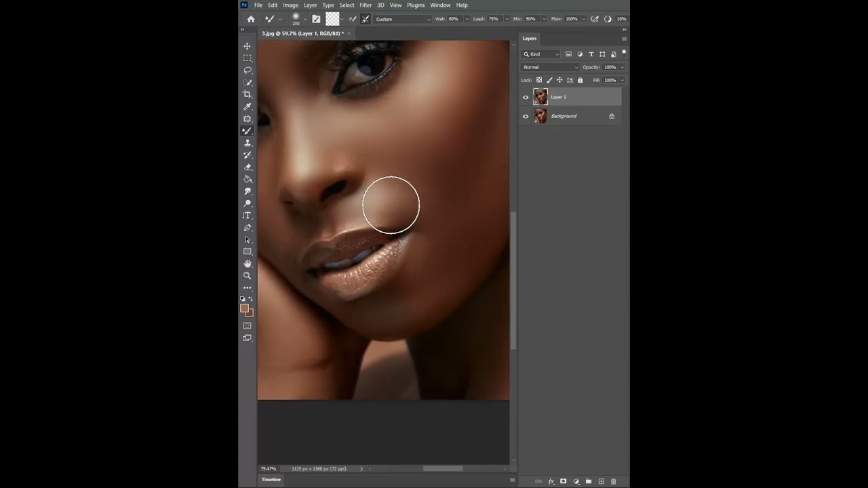
Task: Select the Pen tool
Action: 248,228
